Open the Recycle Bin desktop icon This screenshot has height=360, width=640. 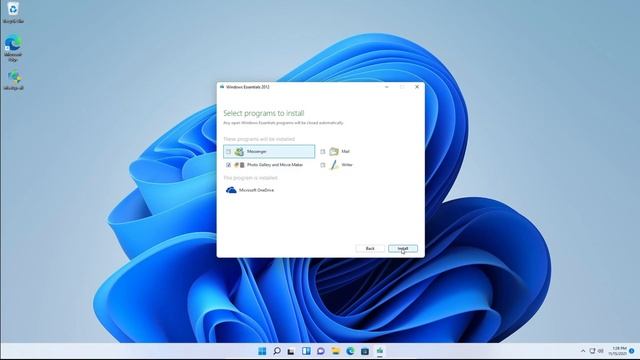tap(13, 13)
